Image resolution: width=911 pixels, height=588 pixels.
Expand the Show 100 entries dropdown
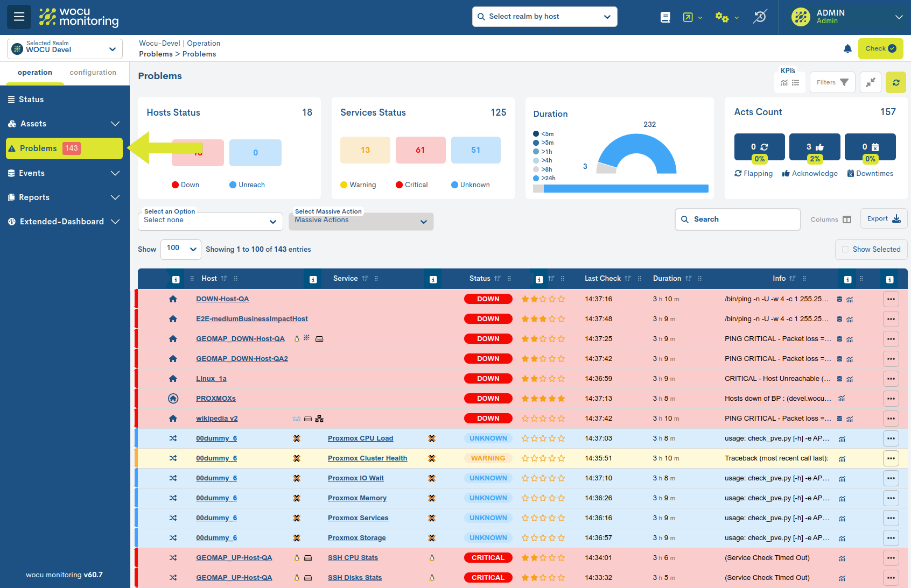tap(181, 249)
